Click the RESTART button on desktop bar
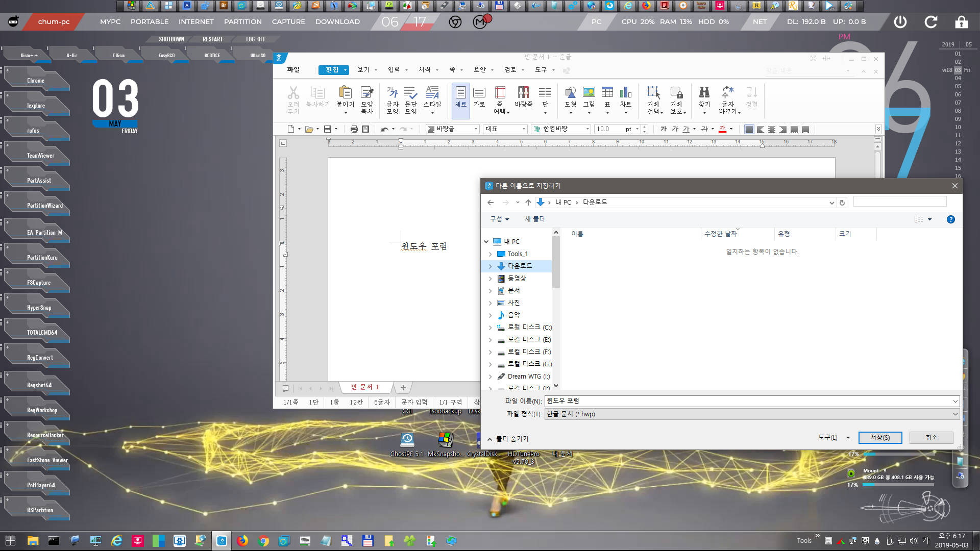This screenshot has width=980, height=551. pos(212,39)
